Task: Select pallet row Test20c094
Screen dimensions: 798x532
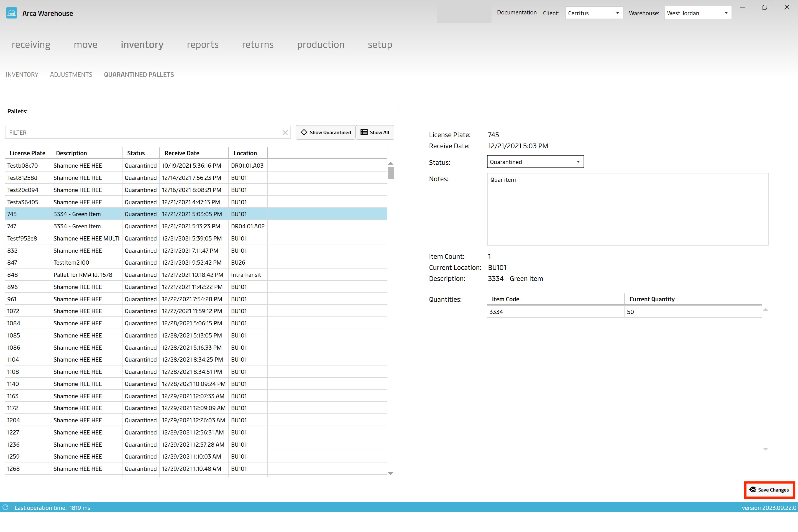Action: pyautogui.click(x=196, y=190)
